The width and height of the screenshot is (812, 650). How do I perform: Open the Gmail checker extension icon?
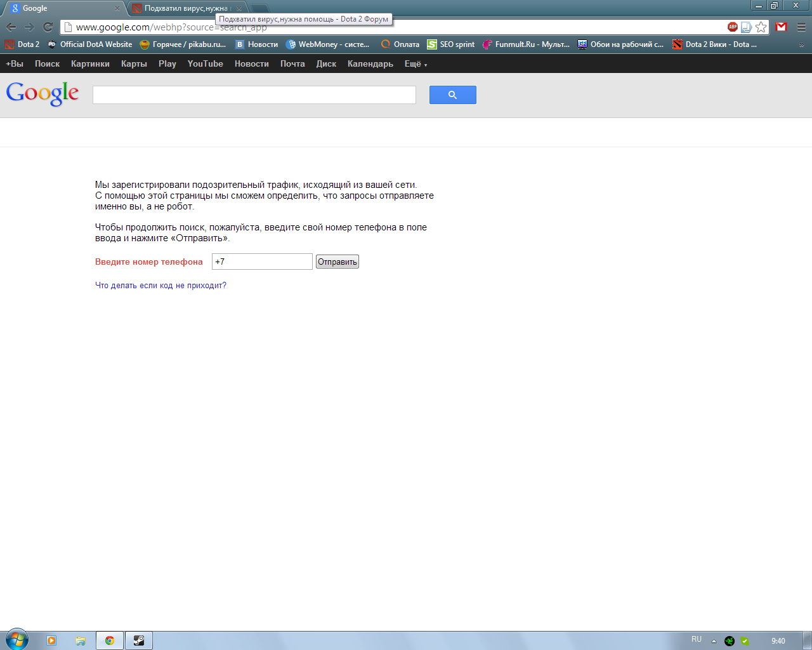pyautogui.click(x=781, y=27)
